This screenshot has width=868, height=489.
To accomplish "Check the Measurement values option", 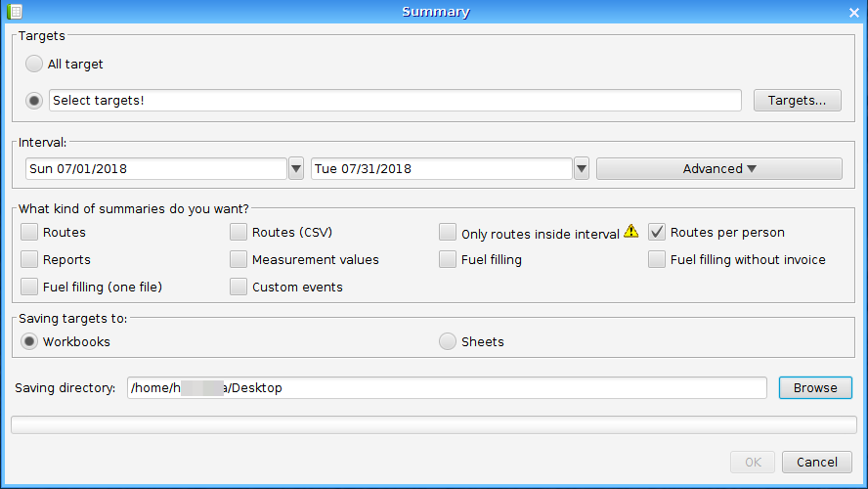I will tap(239, 260).
